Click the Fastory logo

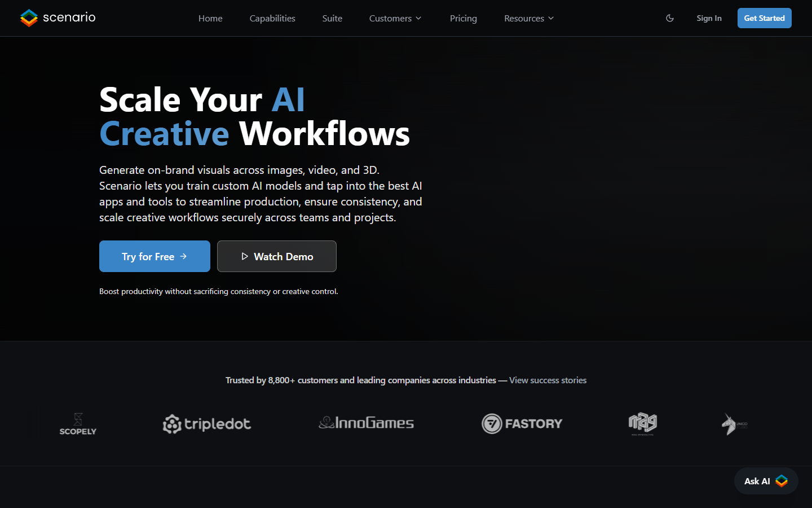[522, 423]
